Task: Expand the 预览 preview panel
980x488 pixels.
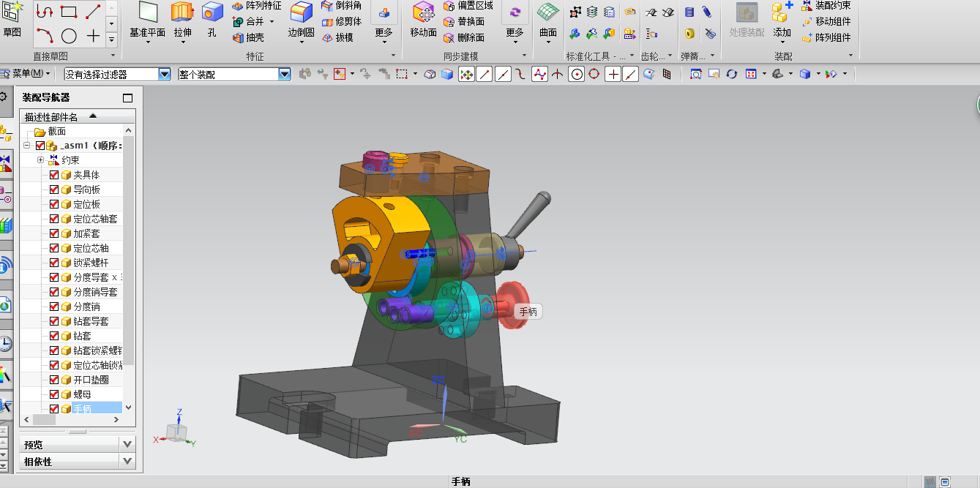Action: (x=128, y=444)
